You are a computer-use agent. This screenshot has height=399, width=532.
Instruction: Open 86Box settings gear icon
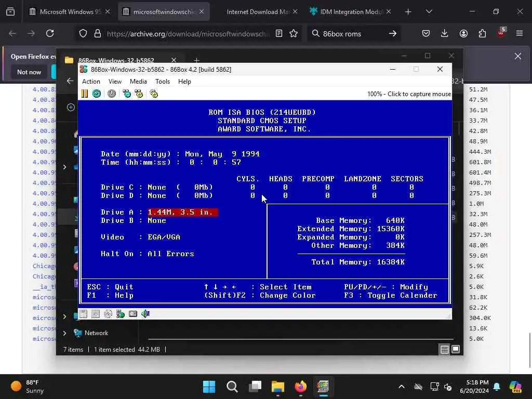tap(154, 94)
